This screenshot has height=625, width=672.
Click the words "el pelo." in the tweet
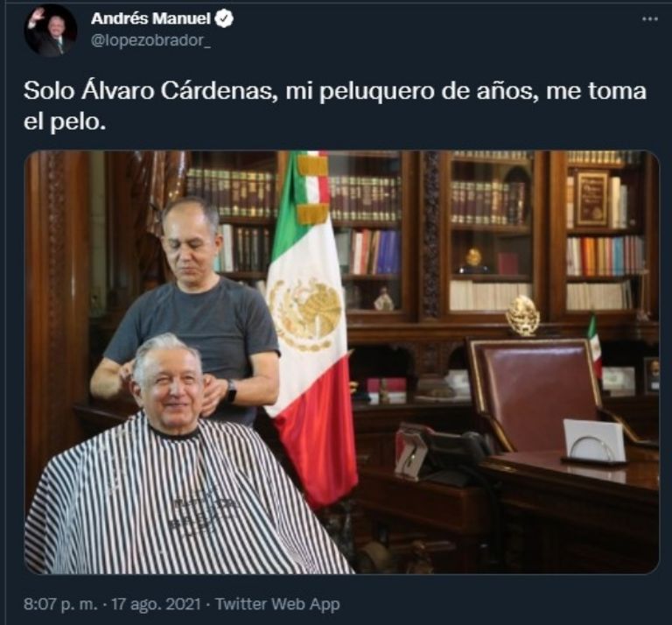point(64,123)
